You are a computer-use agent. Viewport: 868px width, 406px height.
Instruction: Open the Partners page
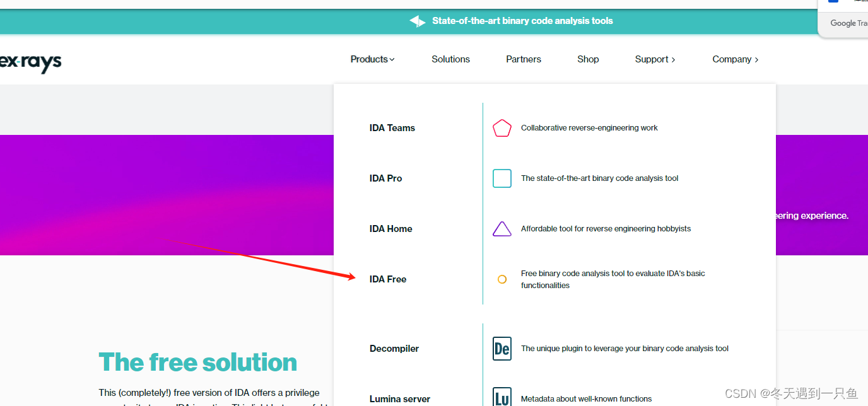(x=524, y=59)
